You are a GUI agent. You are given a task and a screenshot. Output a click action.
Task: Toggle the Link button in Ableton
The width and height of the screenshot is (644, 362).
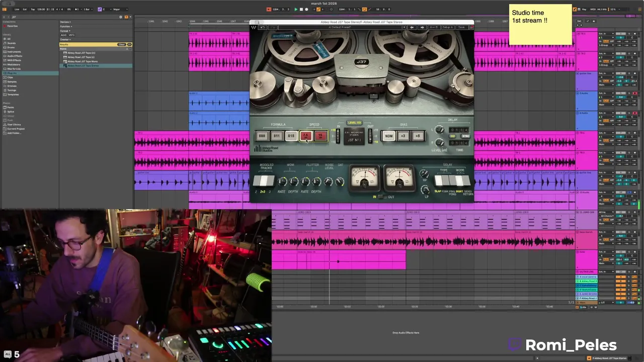(x=17, y=9)
